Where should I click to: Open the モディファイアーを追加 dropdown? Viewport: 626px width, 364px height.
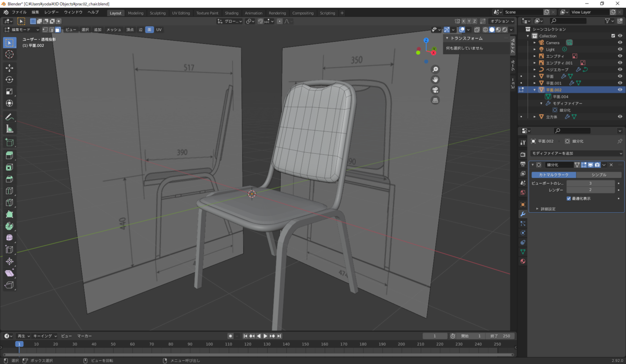tap(576, 153)
